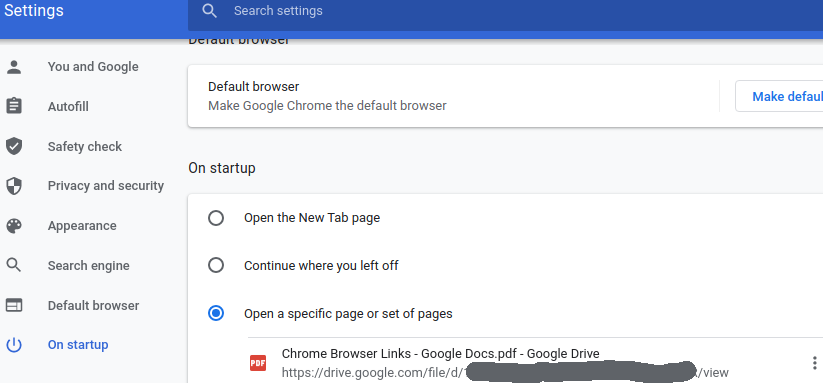Click the person icon beside You and Google

pos(14,67)
